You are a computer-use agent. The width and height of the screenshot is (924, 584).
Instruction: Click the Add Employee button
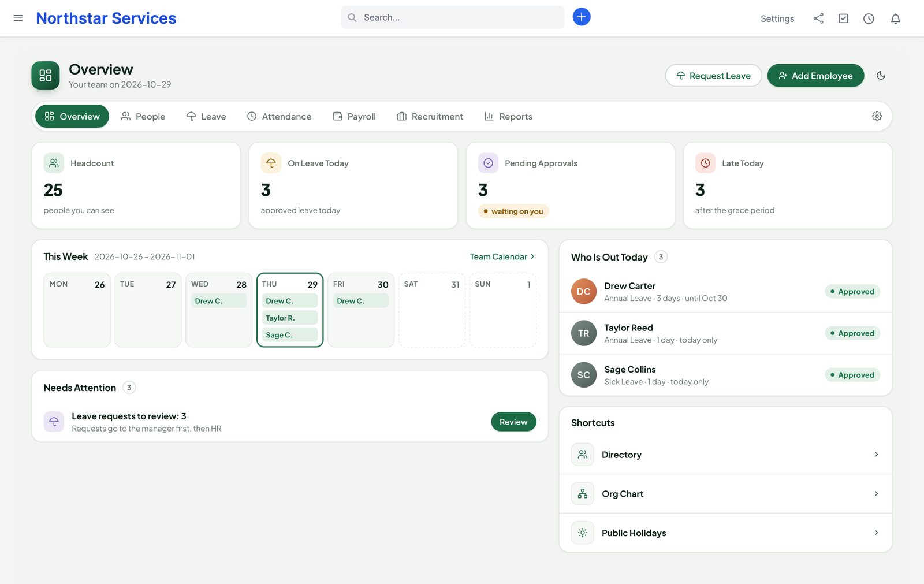(x=815, y=76)
